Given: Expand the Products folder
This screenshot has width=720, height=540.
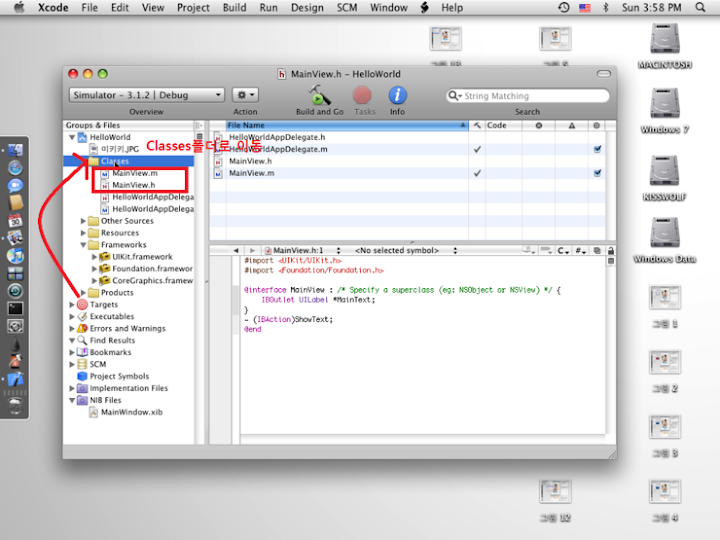Looking at the screenshot, I should pos(83,292).
